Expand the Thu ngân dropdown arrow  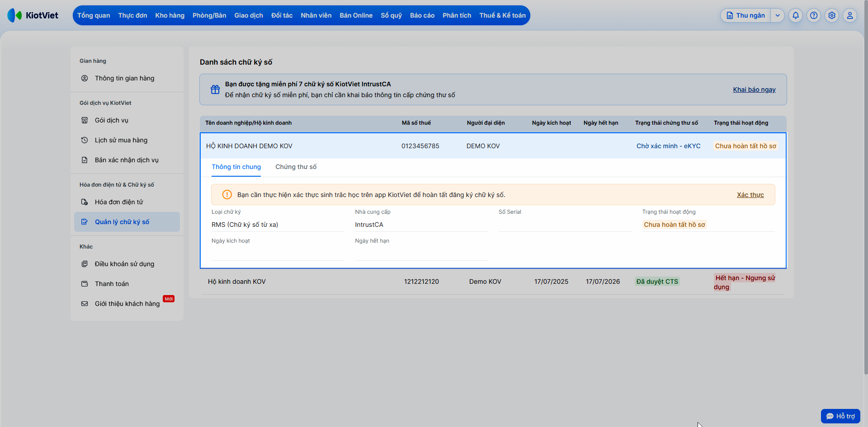click(x=778, y=15)
